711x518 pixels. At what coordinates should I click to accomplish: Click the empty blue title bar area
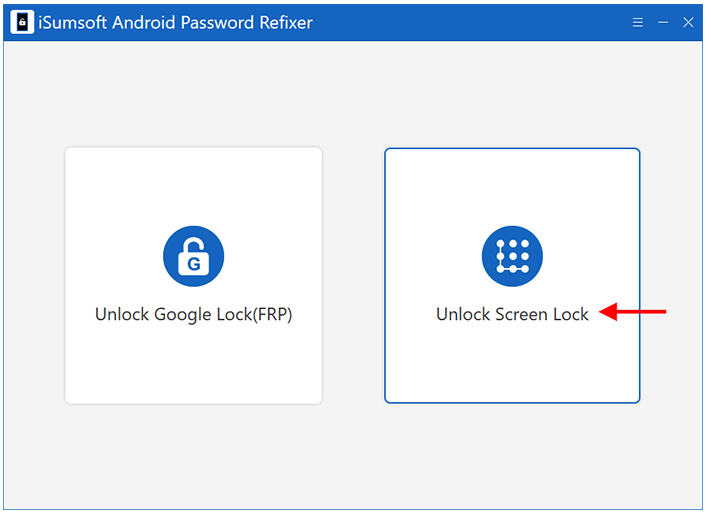(472, 22)
